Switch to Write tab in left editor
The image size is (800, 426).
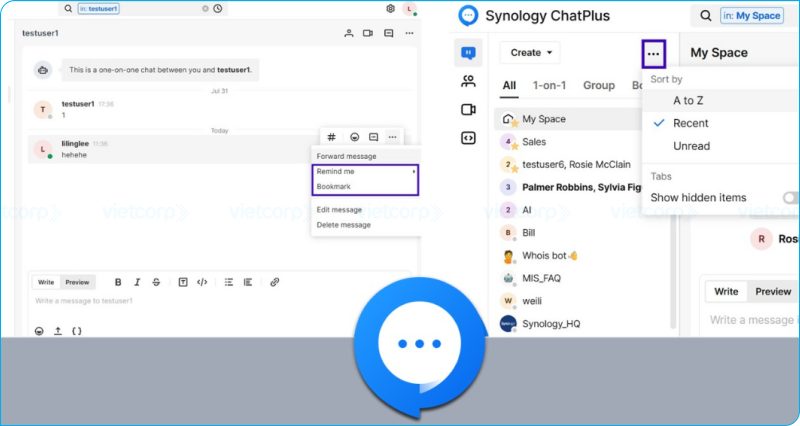click(x=46, y=282)
